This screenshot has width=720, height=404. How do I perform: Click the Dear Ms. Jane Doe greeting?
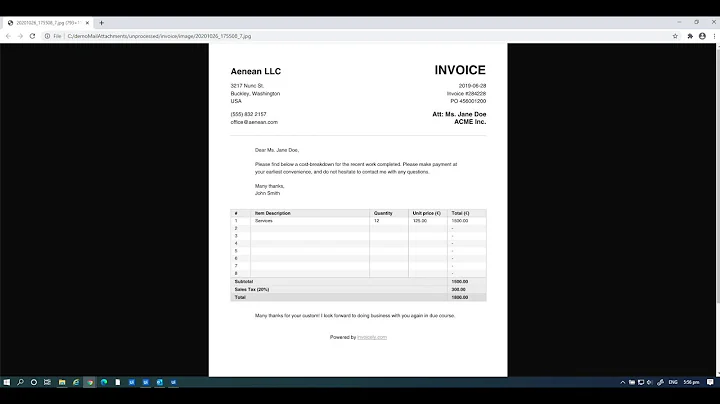point(277,150)
